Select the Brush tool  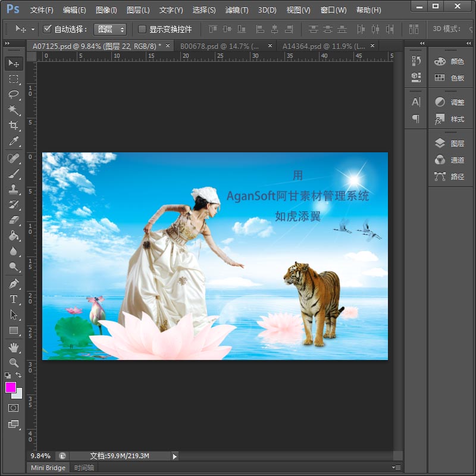[14, 174]
